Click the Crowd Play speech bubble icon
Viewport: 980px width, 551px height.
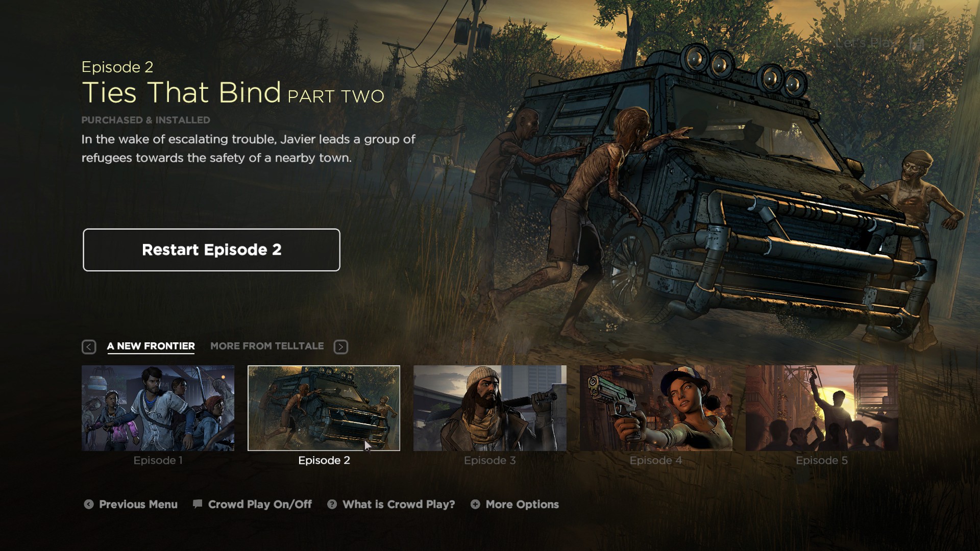coord(198,504)
